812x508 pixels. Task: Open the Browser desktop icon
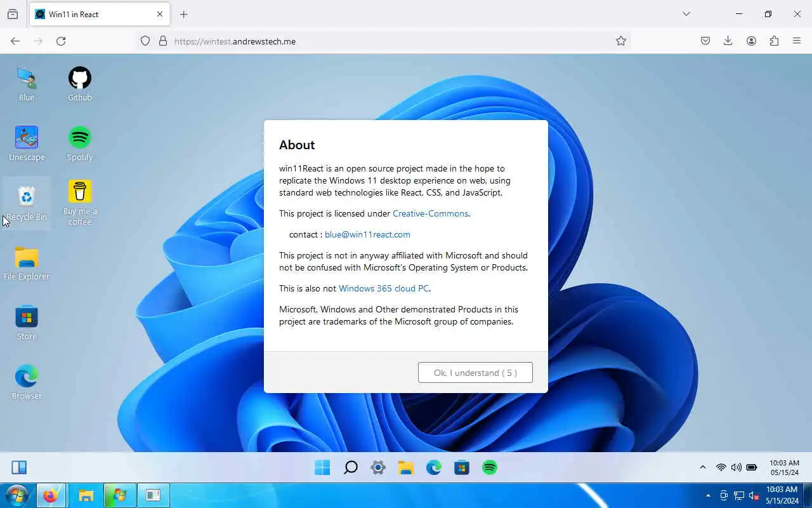27,382
